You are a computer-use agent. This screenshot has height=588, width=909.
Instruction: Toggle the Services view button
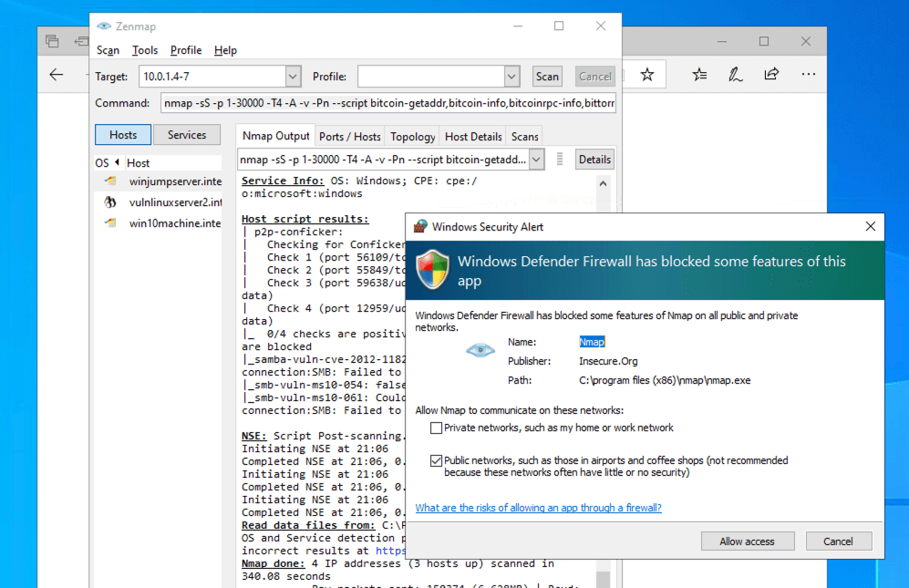pos(187,135)
